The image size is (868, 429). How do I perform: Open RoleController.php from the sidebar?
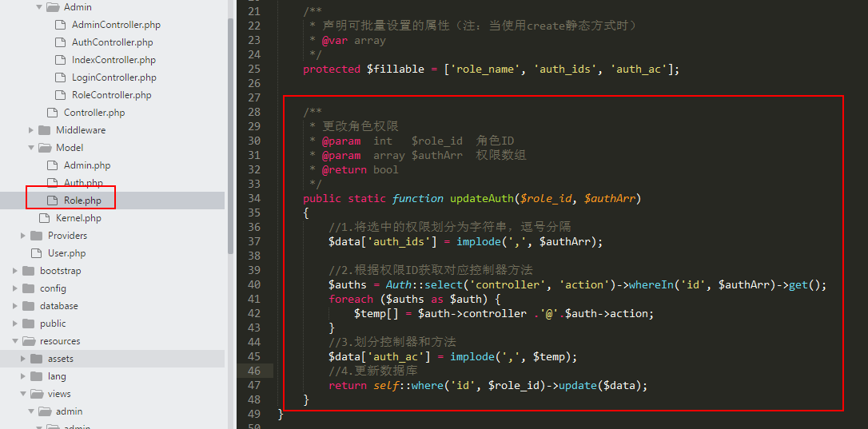[111, 95]
